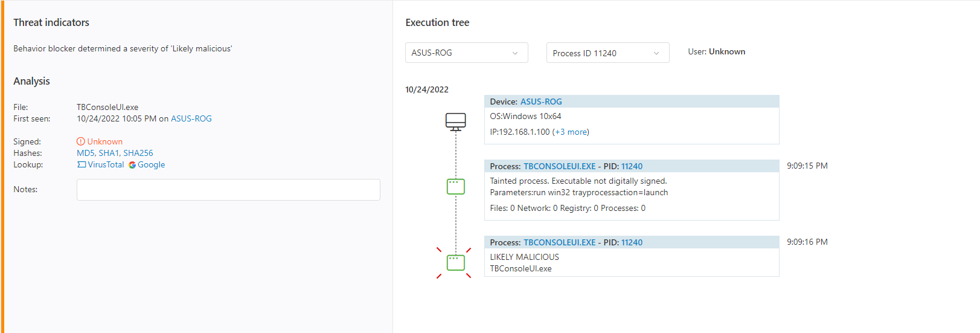Viewport: 980px width, 333px height.
Task: Open ASUS-ROG link in Device header
Action: coord(541,102)
